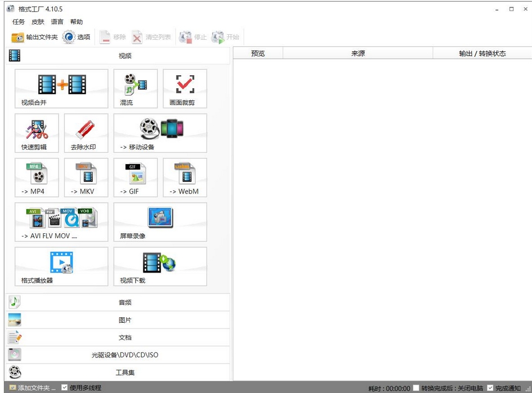Choose the -> 移动设备 conversion
Image resolution: width=532 pixels, height=393 pixels.
pyautogui.click(x=160, y=133)
